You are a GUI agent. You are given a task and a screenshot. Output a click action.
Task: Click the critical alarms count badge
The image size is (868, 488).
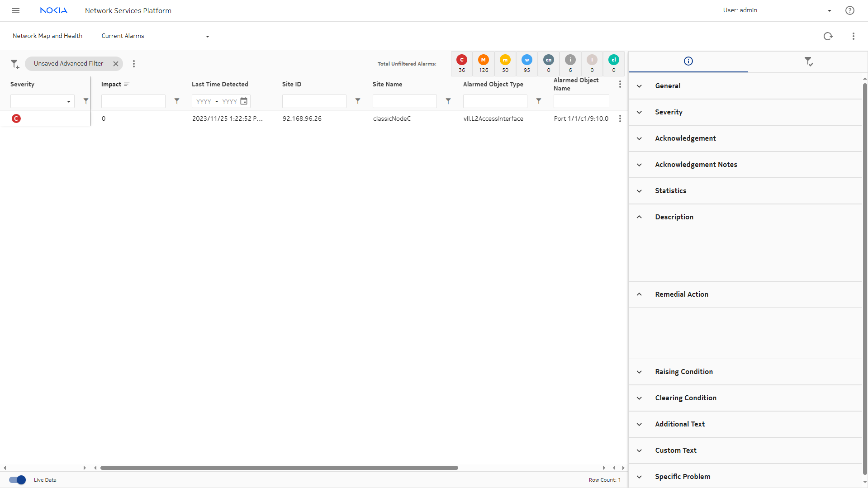[x=461, y=63]
